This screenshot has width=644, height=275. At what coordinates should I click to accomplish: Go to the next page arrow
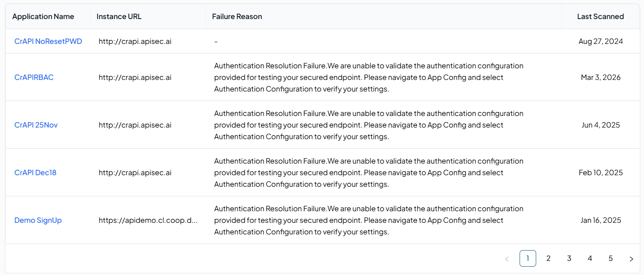click(x=631, y=259)
